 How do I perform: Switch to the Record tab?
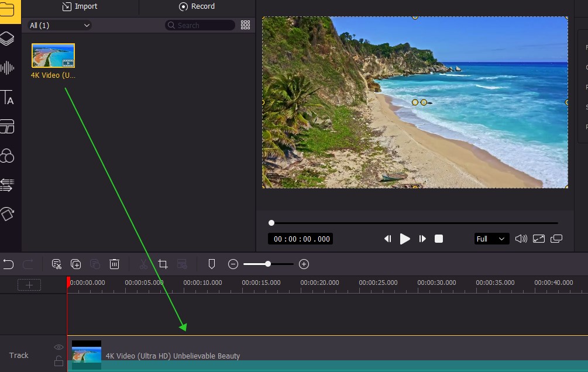point(197,7)
